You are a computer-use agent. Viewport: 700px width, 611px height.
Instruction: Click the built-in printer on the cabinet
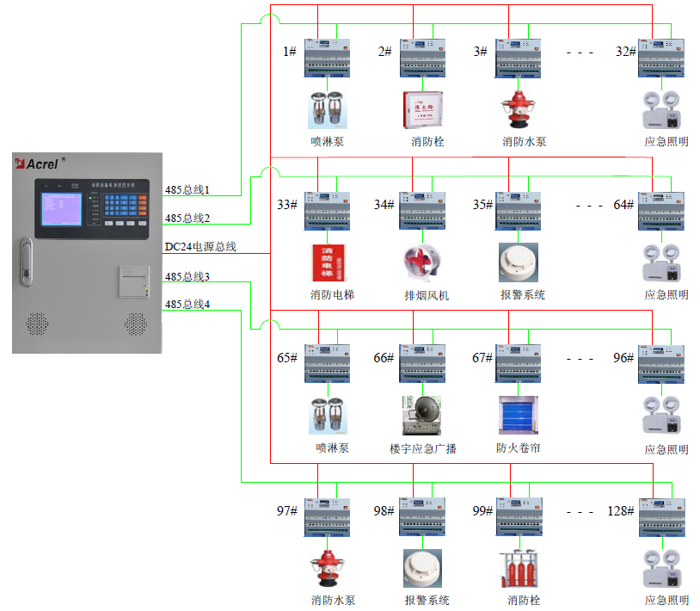click(132, 281)
